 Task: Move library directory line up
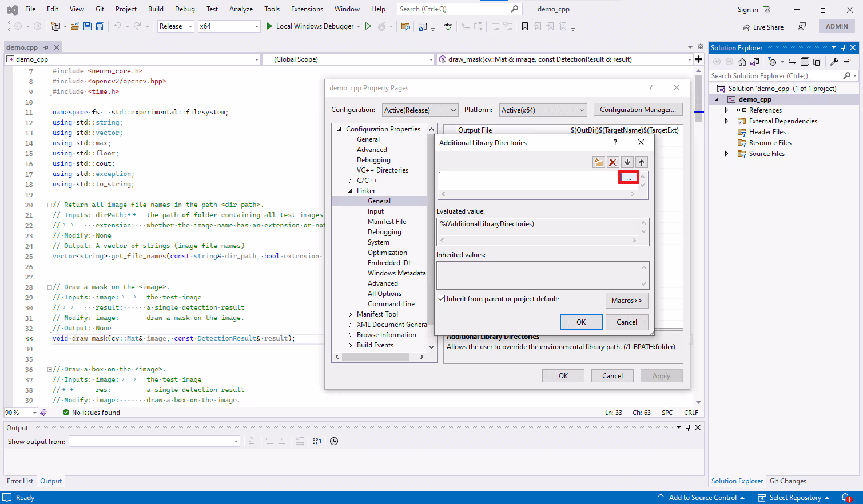(642, 162)
